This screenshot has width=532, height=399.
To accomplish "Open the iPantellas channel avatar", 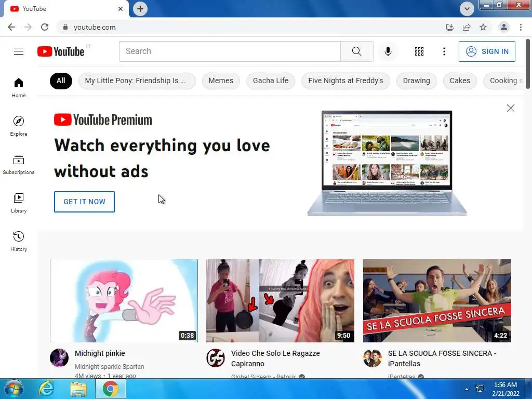I will tap(372, 358).
